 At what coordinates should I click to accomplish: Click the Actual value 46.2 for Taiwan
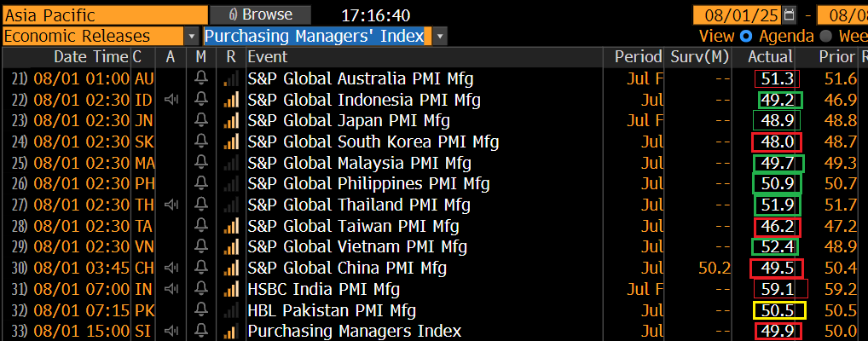click(778, 227)
